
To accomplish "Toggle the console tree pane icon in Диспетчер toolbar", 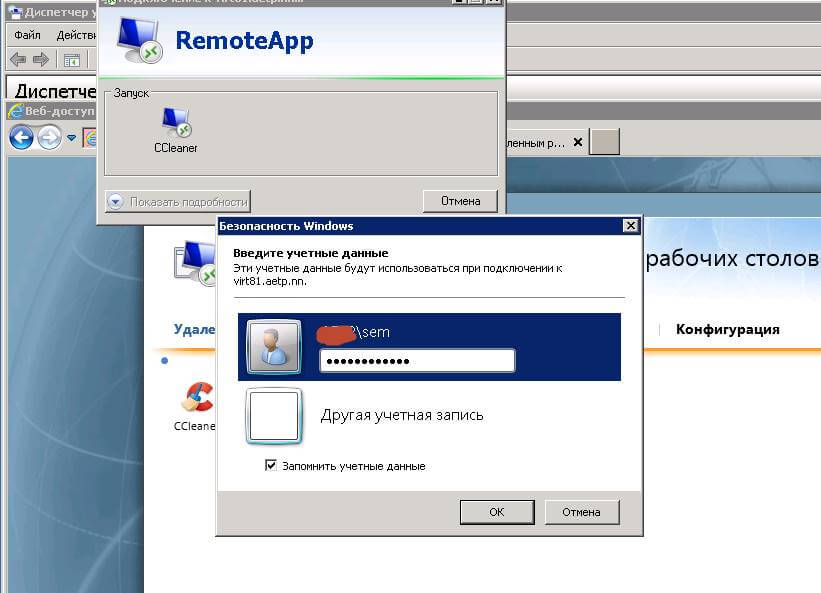I will [72, 60].
